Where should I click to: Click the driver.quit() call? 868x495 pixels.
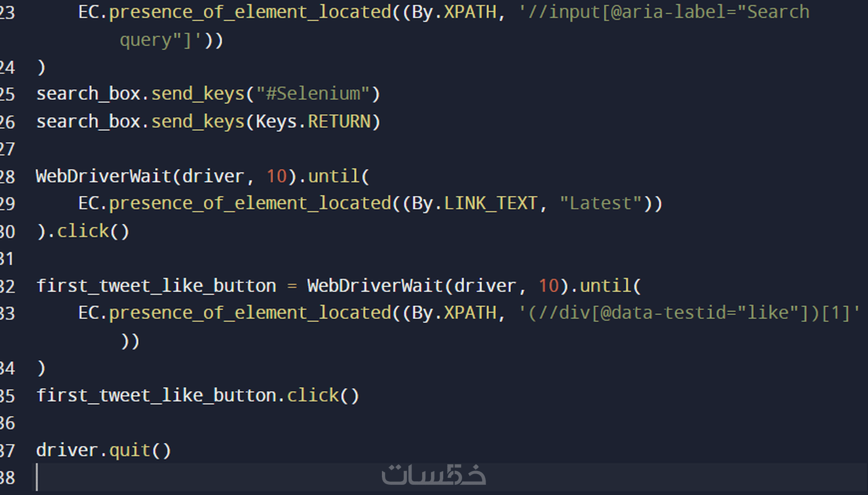103,450
